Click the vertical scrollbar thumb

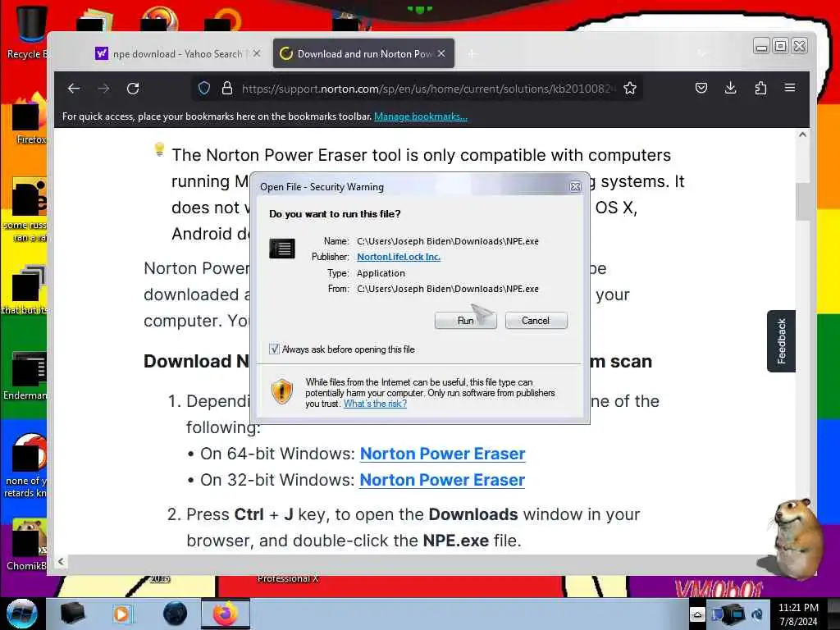click(802, 202)
